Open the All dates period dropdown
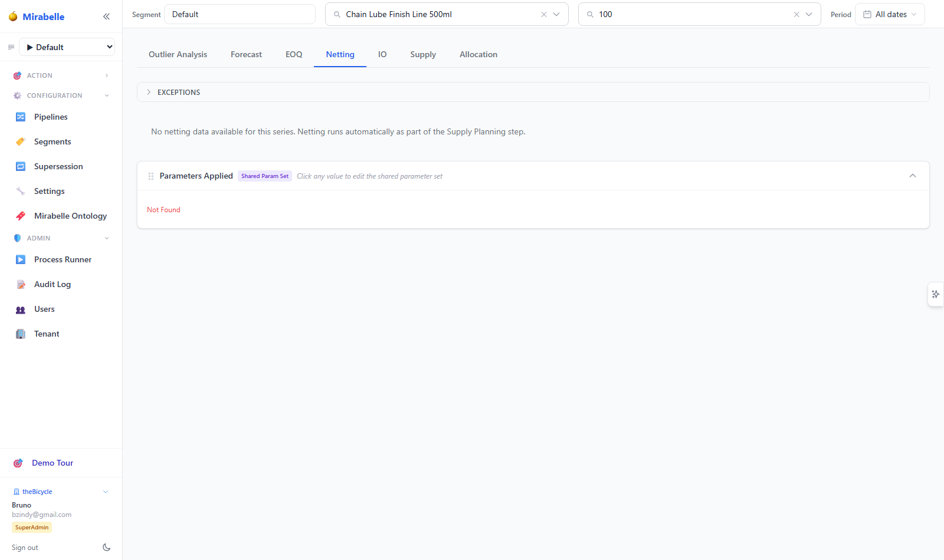 click(x=890, y=14)
